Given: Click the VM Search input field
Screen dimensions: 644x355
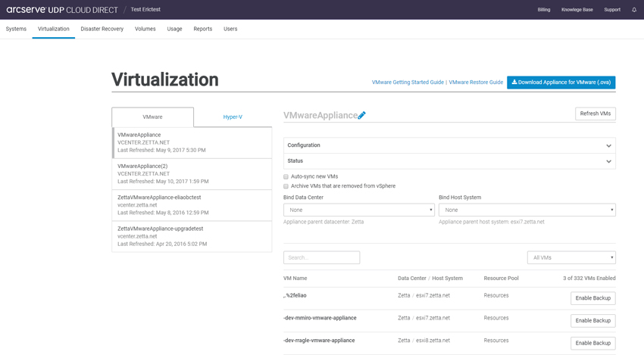Looking at the screenshot, I should tap(321, 257).
